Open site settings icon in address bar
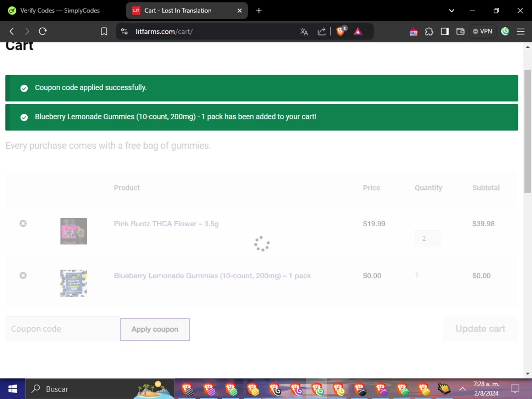 [x=124, y=32]
